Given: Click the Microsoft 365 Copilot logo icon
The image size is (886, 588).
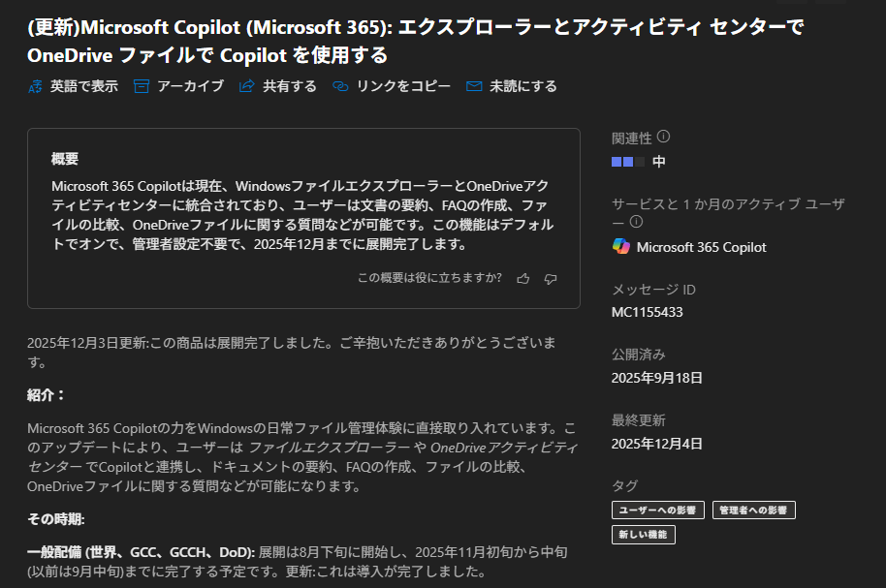Looking at the screenshot, I should (620, 247).
